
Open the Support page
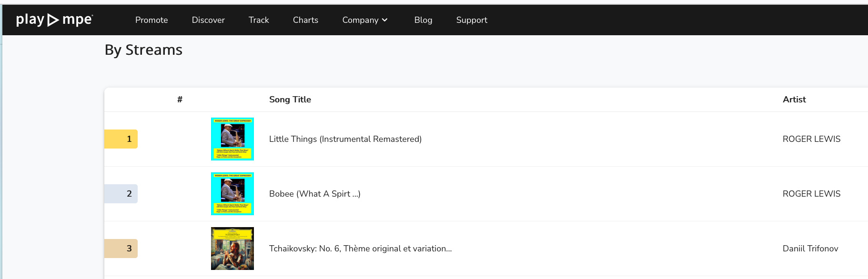472,20
